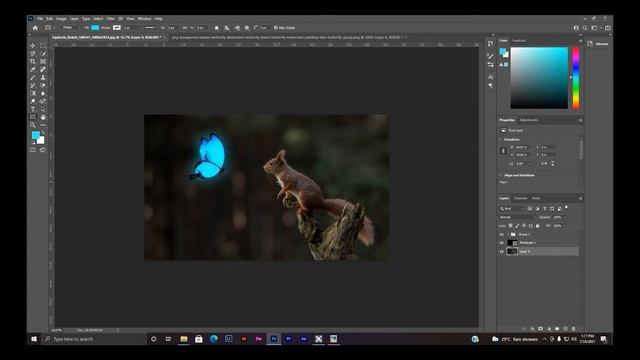Toggle layer filtering switch in Layers panel
The height and width of the screenshot is (360, 640).
pyautogui.click(x=567, y=208)
